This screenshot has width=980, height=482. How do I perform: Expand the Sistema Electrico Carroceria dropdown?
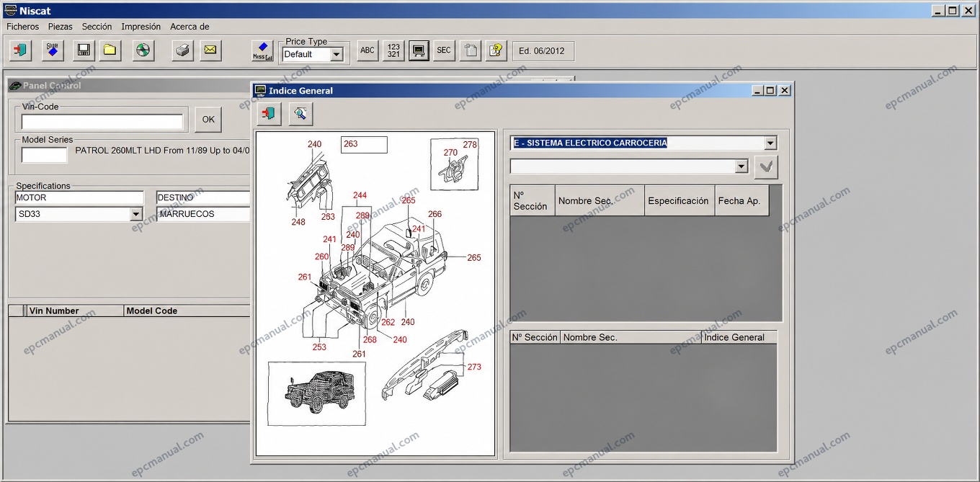770,143
